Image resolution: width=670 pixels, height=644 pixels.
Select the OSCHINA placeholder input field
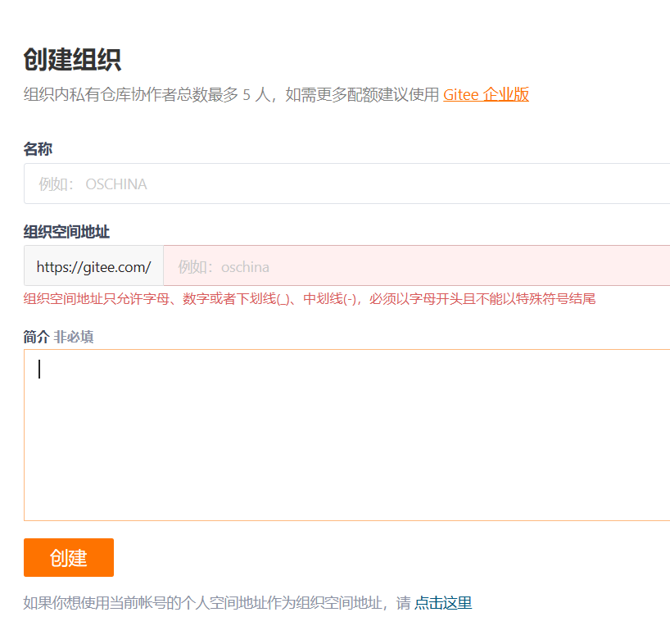(x=328, y=184)
